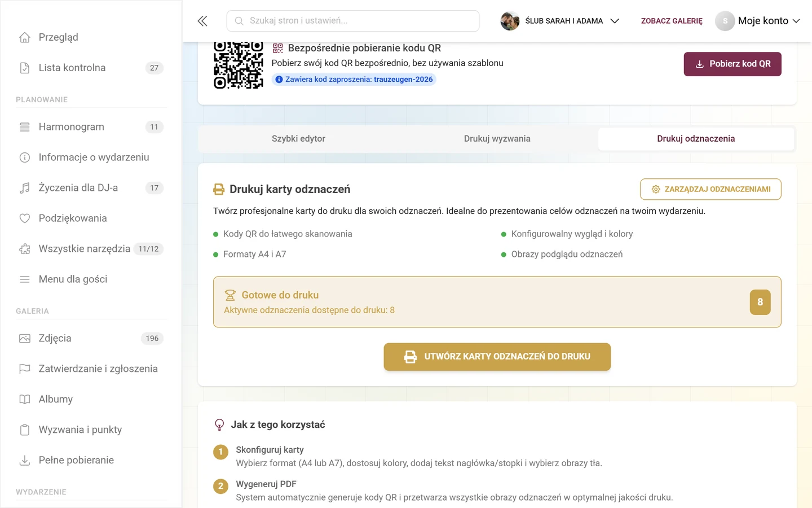Viewport: 812px width, 508px height.
Task: Click the info icon beside Zawiera kod zaproszenia
Action: [279, 80]
